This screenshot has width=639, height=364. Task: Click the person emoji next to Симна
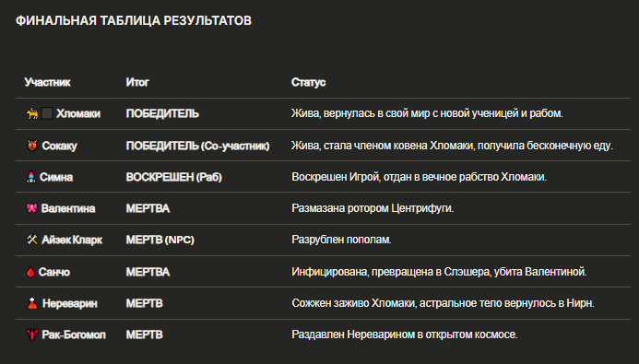coord(31,177)
